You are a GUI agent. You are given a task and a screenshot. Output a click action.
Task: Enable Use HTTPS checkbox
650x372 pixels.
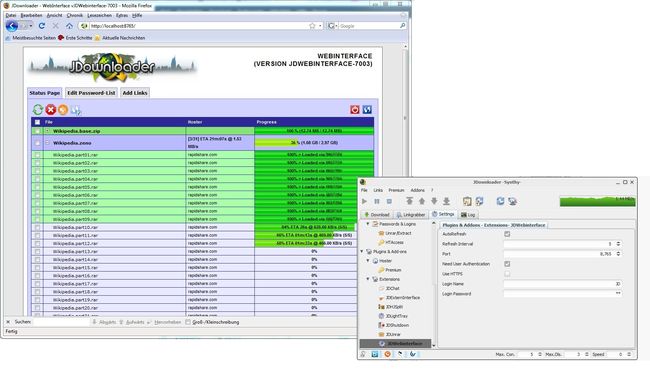[x=507, y=274]
